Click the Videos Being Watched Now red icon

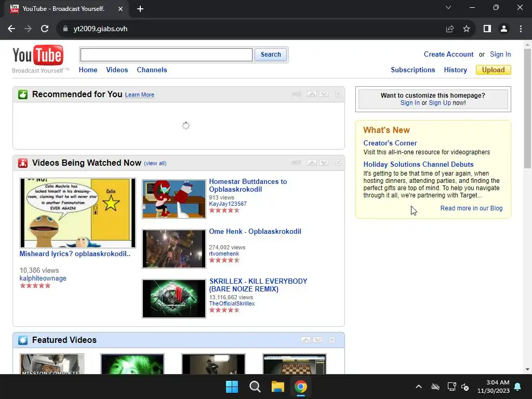tap(23, 163)
